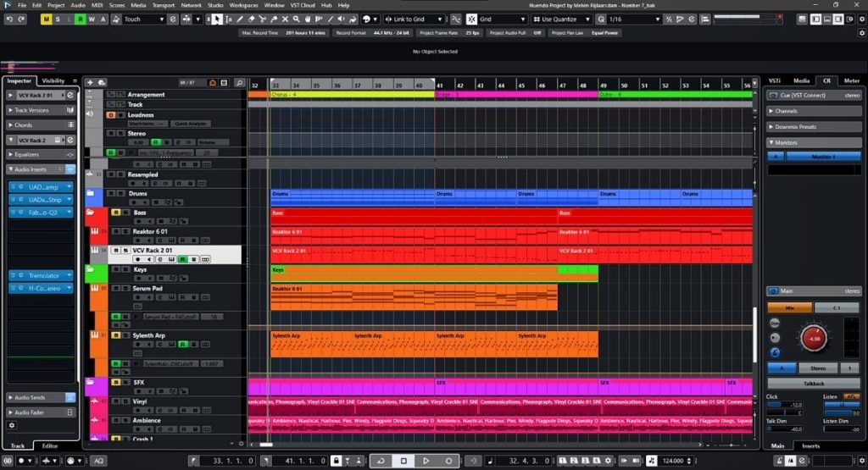
Task: Toggle the Cycle loop transport button
Action: point(381,461)
